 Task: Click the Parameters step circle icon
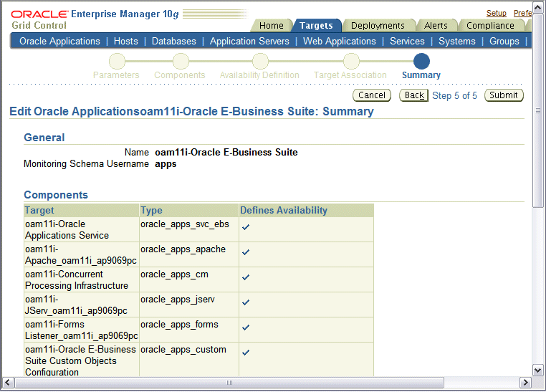(117, 61)
